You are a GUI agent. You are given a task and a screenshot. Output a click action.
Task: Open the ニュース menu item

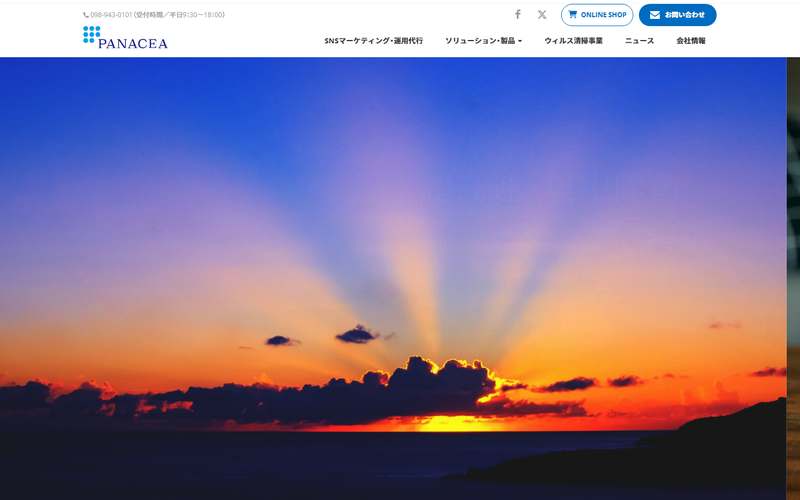pos(639,41)
